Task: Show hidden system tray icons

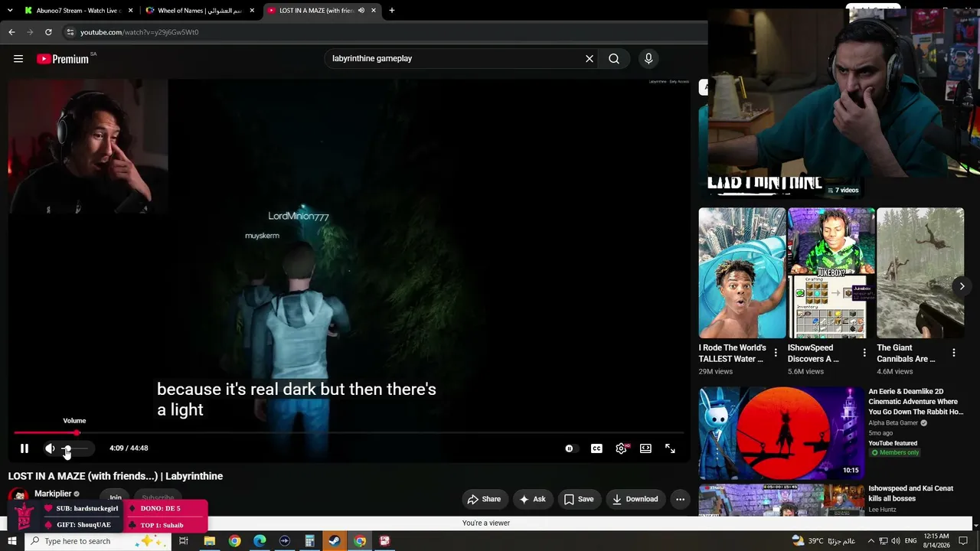Action: pyautogui.click(x=871, y=541)
